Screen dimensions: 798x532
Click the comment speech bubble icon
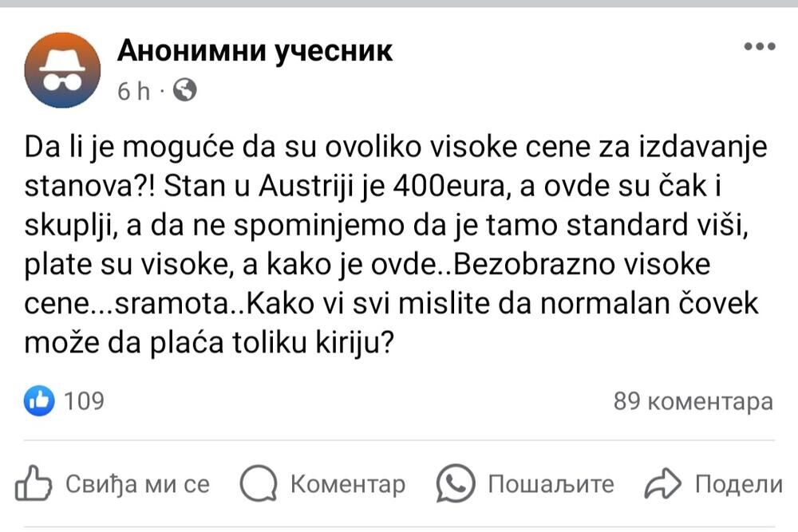258,483
